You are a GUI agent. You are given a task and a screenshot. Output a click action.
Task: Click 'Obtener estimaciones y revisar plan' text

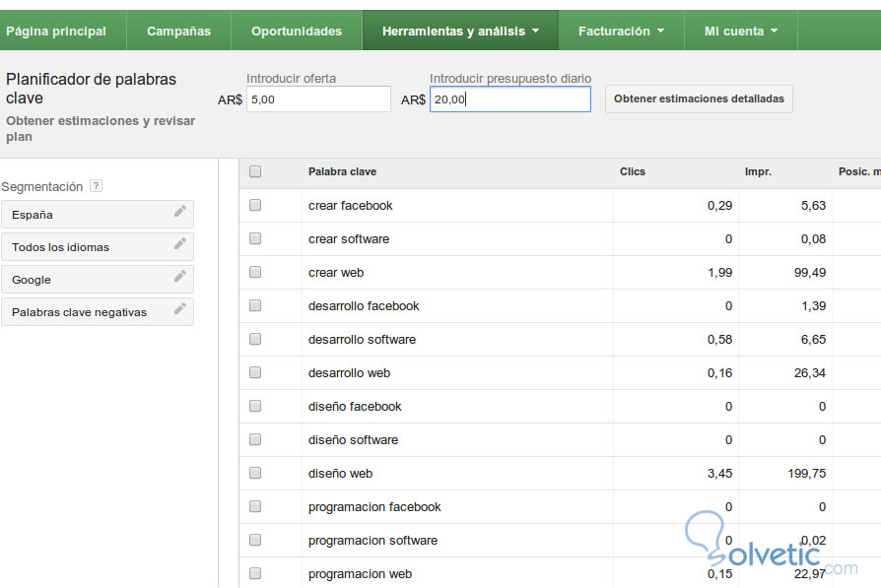[x=101, y=129]
